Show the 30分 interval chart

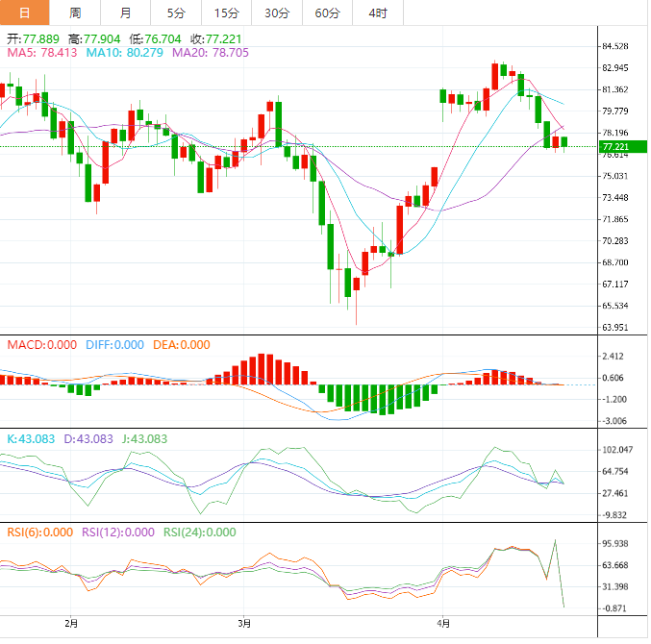tap(276, 12)
